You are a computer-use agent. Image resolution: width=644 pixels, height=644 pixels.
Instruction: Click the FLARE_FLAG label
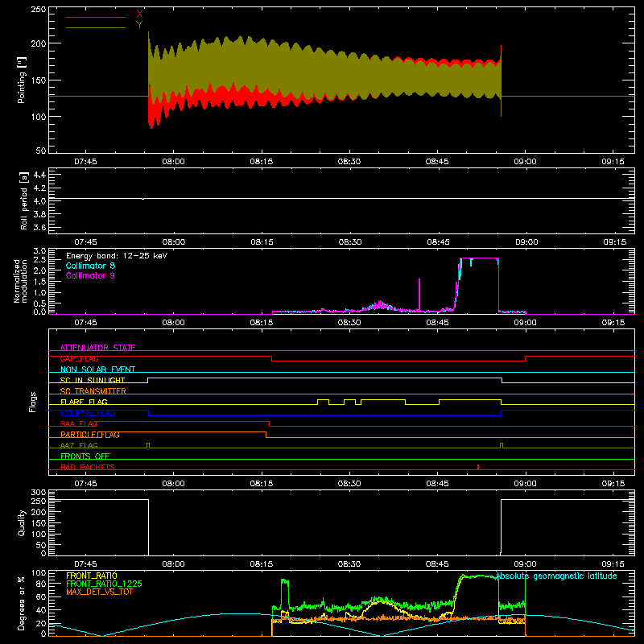84,402
